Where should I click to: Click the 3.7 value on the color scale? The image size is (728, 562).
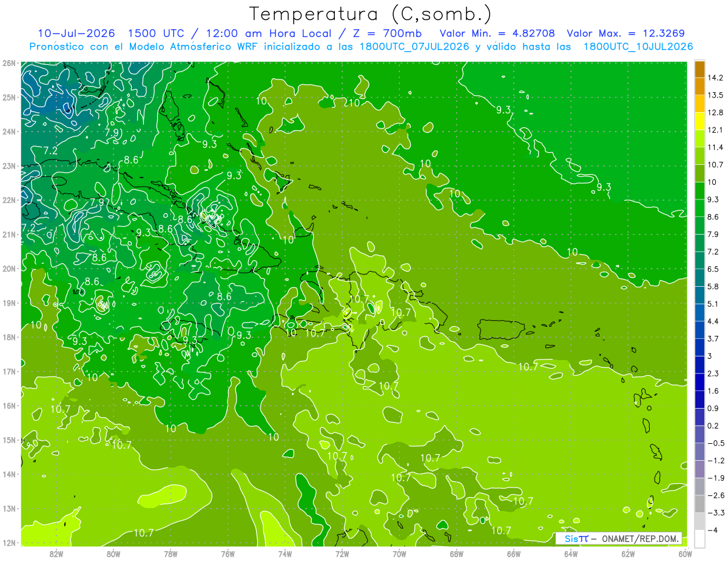coord(713,338)
